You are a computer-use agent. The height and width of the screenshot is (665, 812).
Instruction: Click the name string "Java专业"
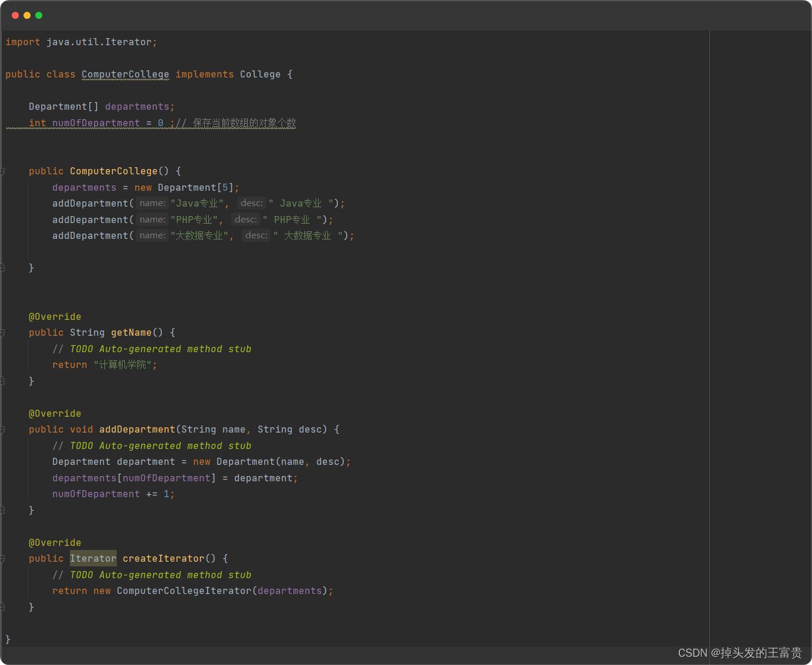[x=197, y=204]
